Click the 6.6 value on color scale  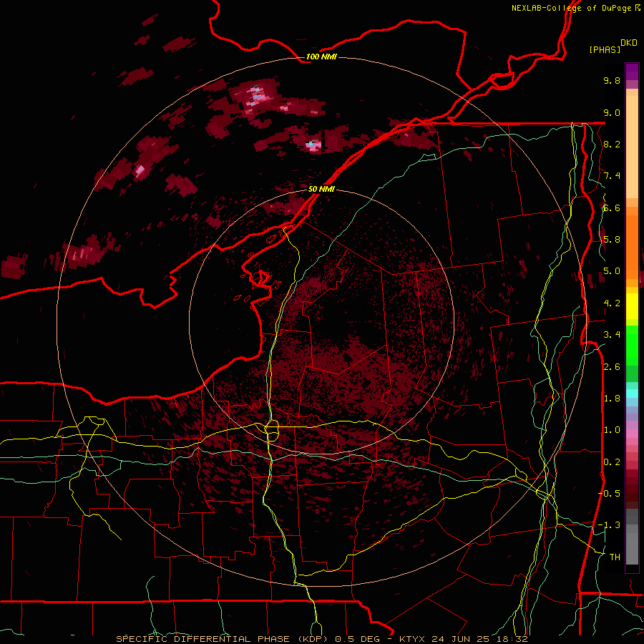point(612,208)
